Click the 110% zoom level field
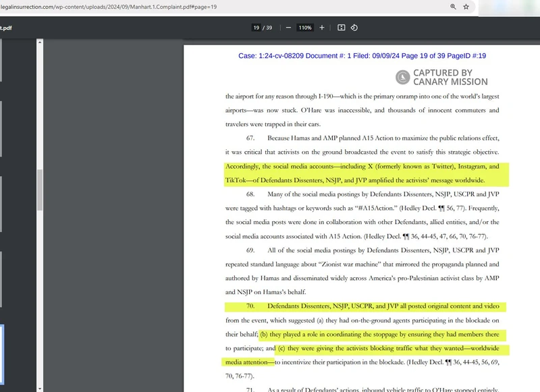 305,28
